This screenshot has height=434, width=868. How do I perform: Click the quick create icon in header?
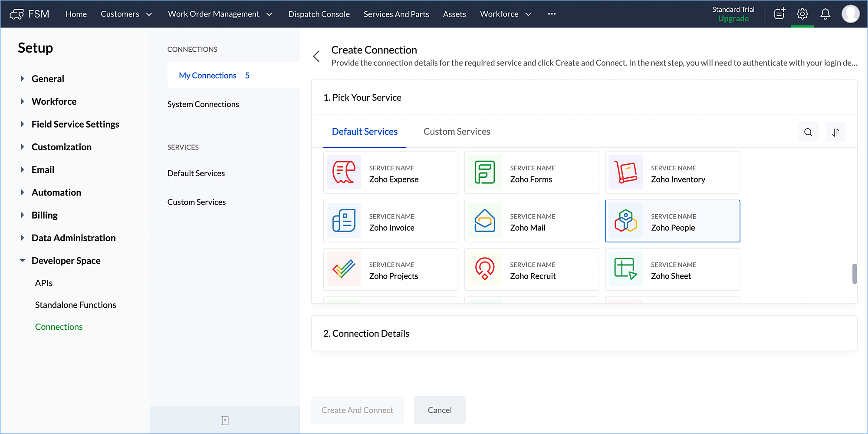(x=779, y=14)
